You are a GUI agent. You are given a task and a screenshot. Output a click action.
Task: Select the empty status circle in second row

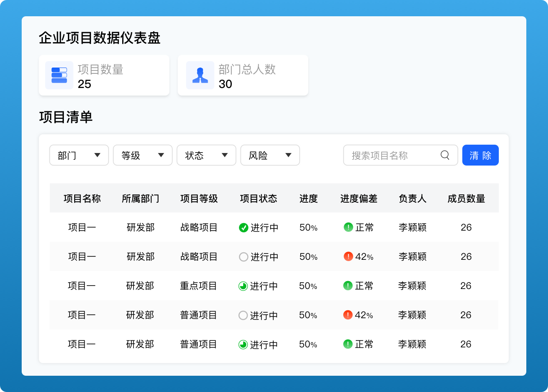[244, 257]
